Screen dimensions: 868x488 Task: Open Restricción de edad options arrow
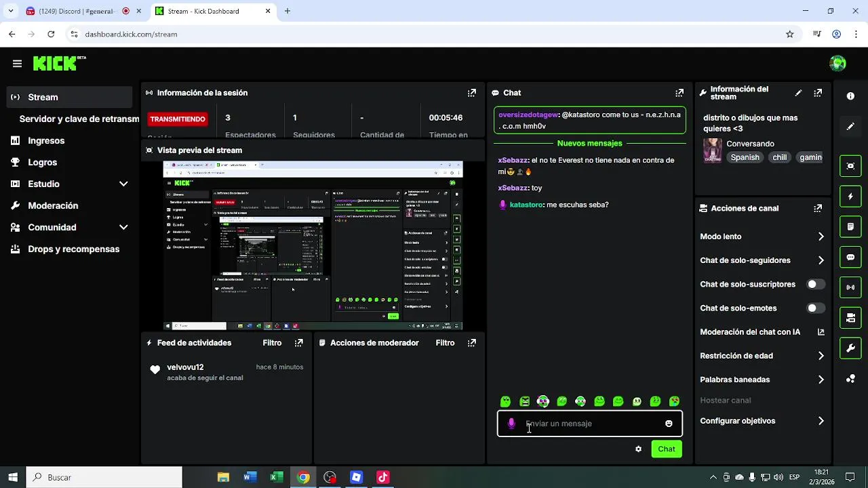click(821, 356)
